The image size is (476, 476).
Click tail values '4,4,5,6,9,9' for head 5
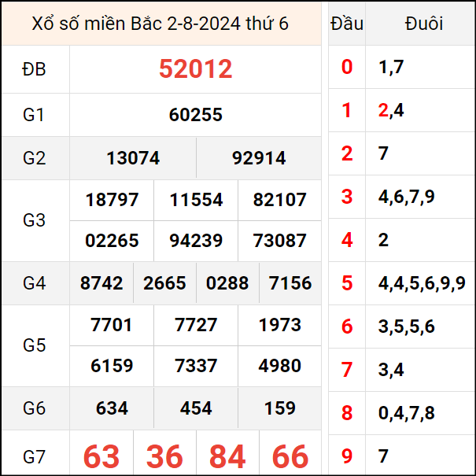[x=422, y=283]
